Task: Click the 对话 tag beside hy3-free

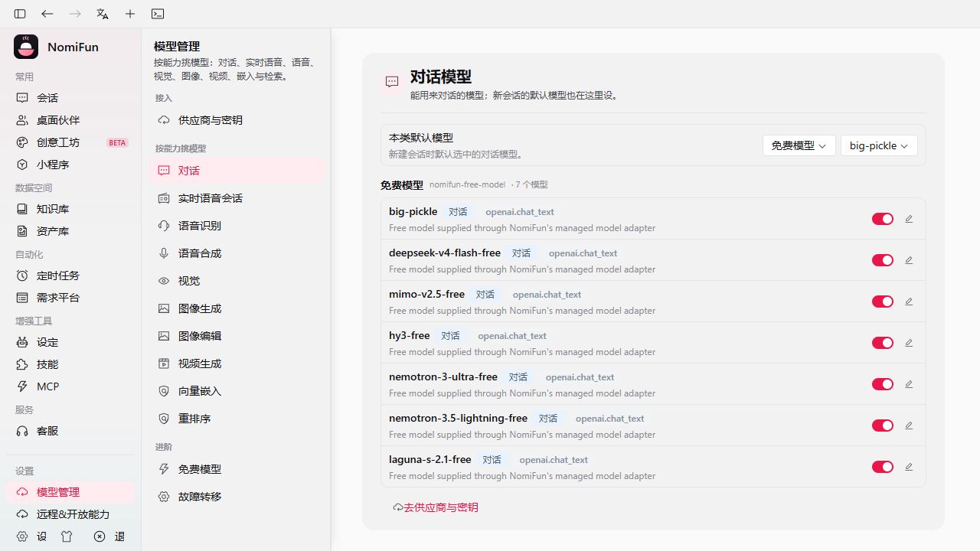Action: coord(450,336)
